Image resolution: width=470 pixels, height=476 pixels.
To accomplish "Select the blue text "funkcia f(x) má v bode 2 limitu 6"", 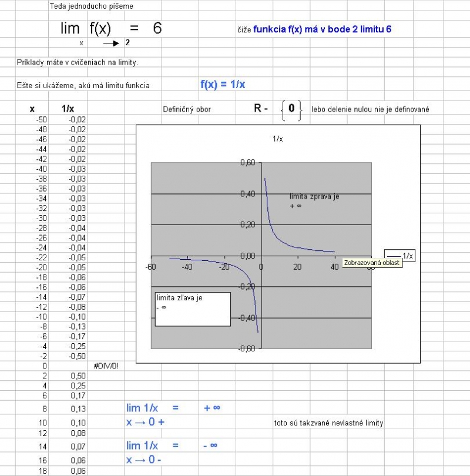I will click(322, 29).
